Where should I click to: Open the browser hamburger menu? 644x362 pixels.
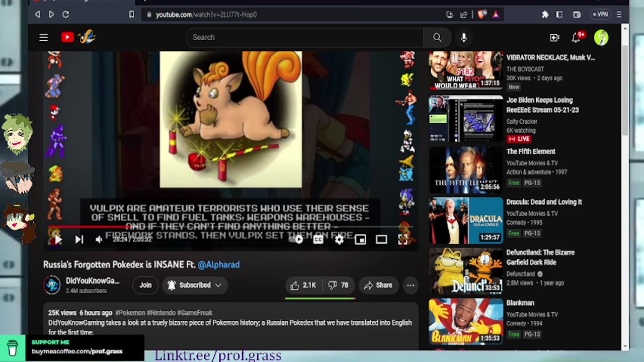(x=619, y=15)
